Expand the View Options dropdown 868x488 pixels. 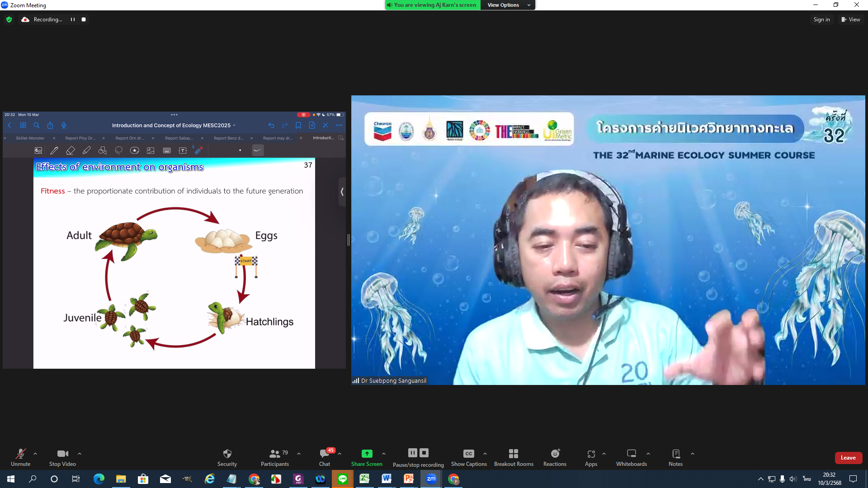(508, 5)
